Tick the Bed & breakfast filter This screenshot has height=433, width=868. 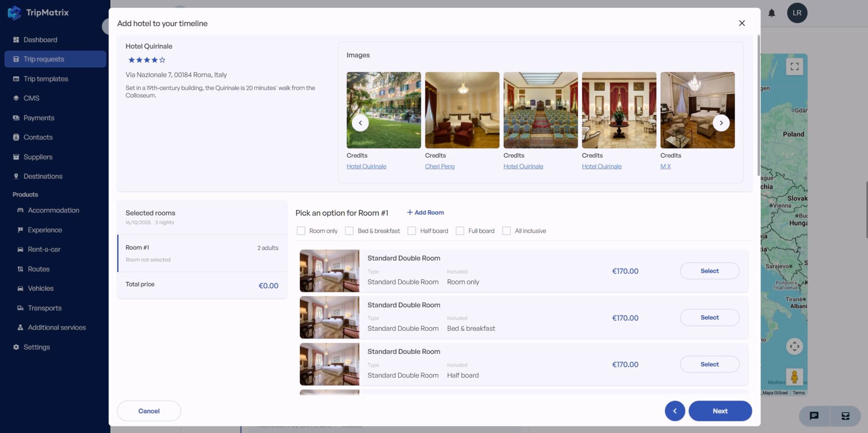[x=349, y=231]
